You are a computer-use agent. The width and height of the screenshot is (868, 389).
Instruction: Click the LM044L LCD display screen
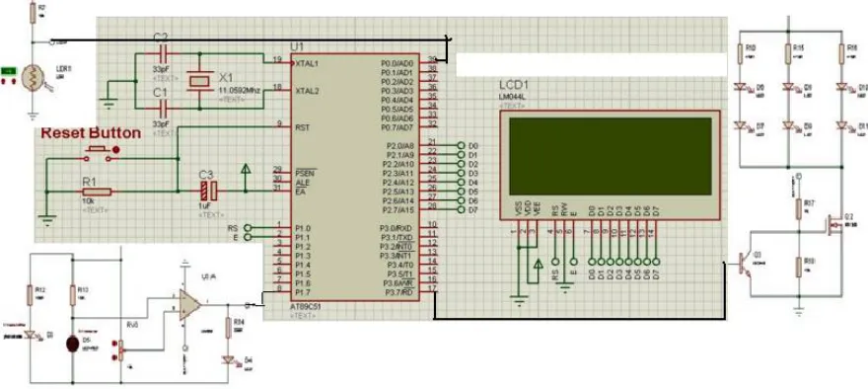[x=610, y=156]
